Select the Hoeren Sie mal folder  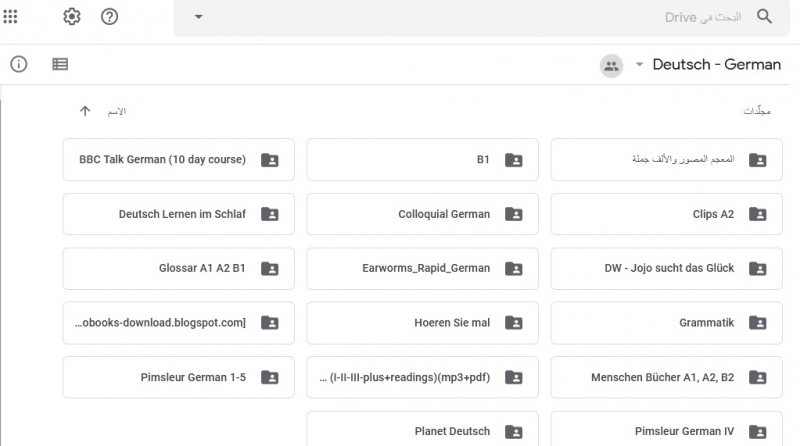click(422, 323)
